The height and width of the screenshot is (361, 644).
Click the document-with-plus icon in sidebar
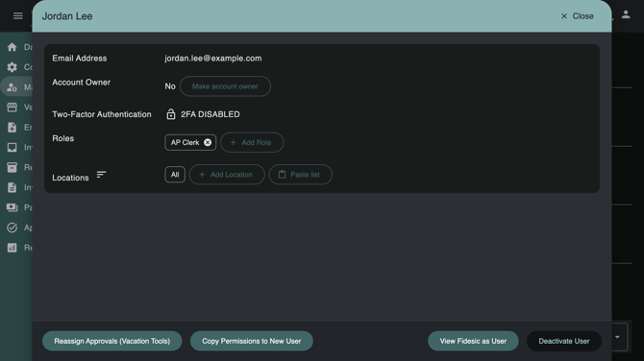12,127
